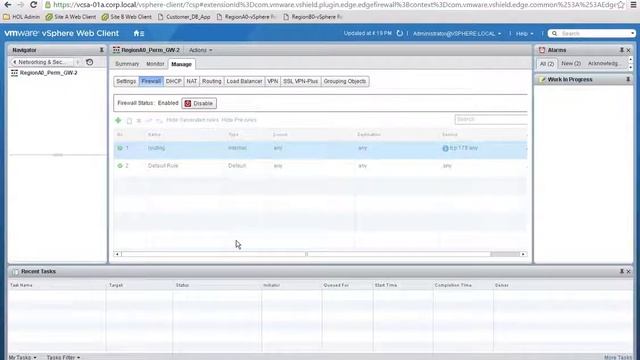Switch to the Summary tab

[127, 64]
